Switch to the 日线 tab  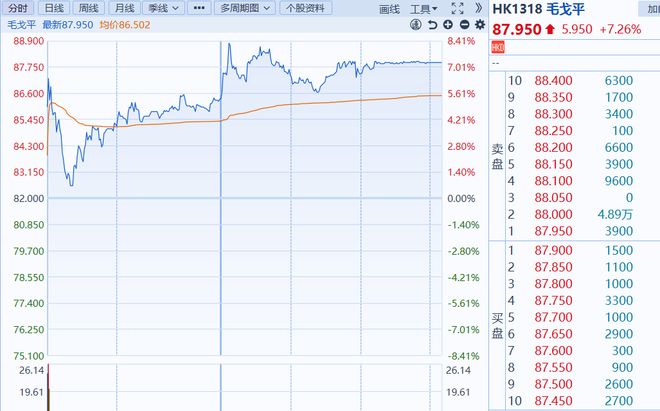[54, 8]
